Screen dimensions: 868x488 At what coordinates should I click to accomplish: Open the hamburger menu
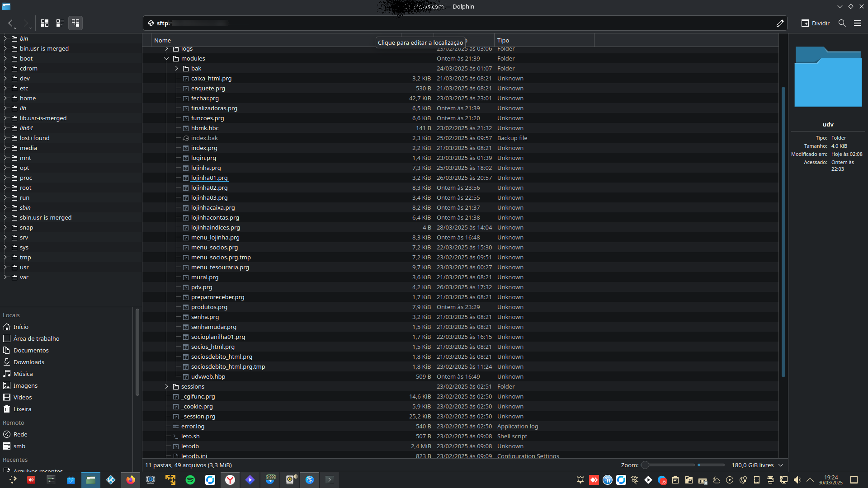(x=857, y=23)
